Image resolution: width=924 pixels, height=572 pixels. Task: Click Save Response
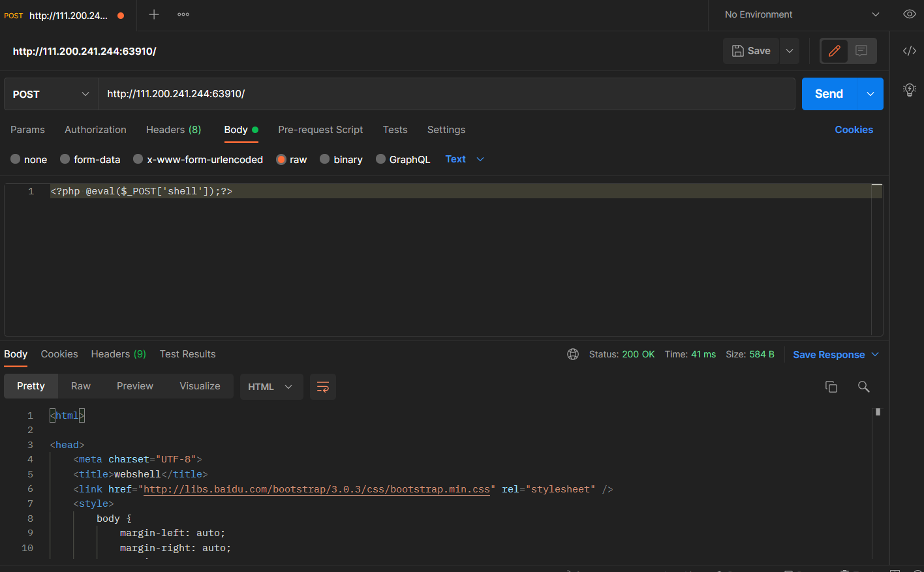point(829,354)
